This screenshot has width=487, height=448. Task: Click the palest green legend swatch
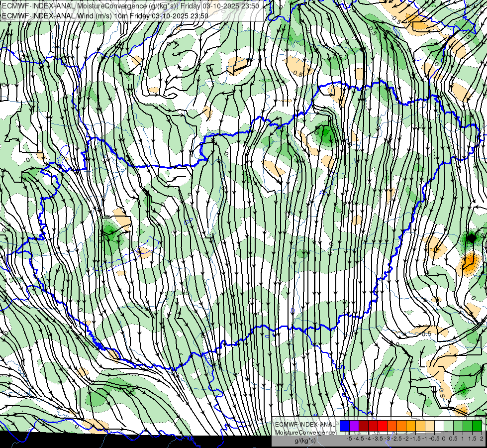[x=449, y=426]
